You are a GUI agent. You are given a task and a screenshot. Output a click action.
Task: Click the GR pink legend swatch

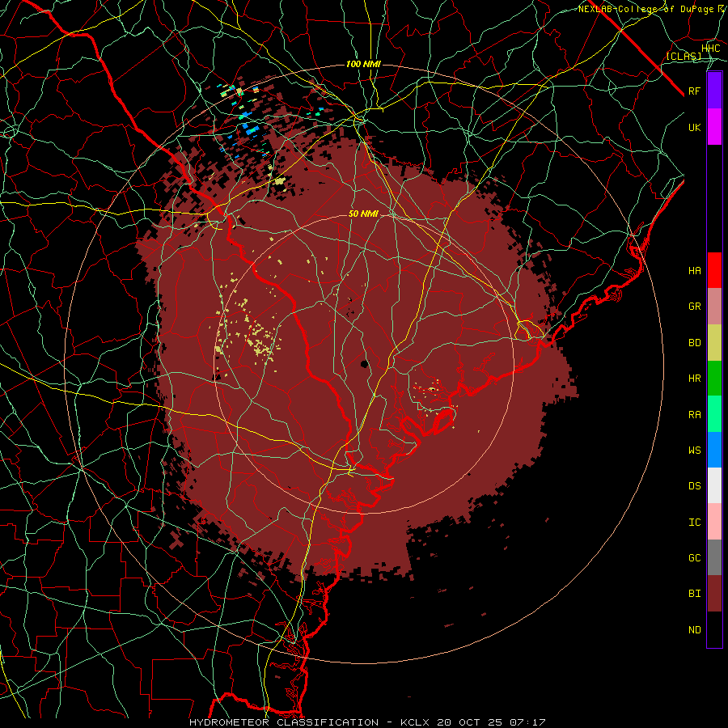click(714, 307)
